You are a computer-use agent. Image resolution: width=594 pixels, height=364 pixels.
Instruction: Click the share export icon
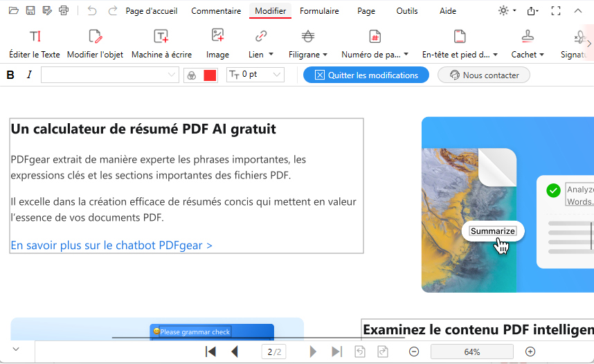[x=532, y=11]
